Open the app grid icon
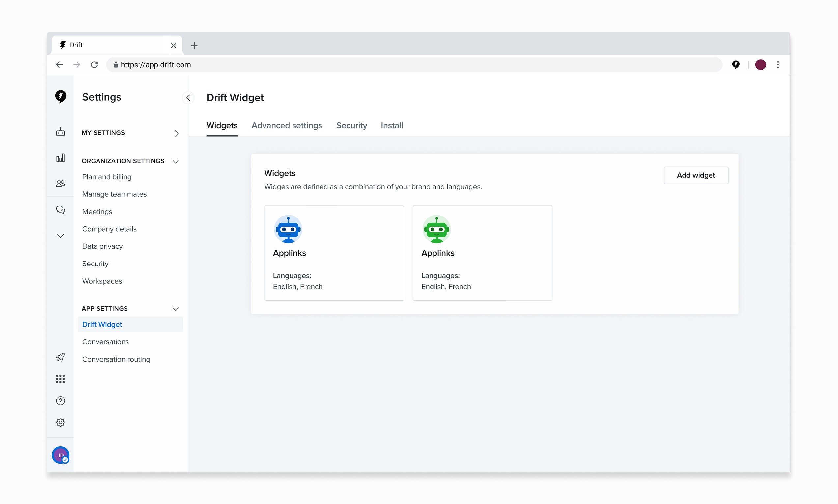Image resolution: width=838 pixels, height=504 pixels. pos(60,379)
